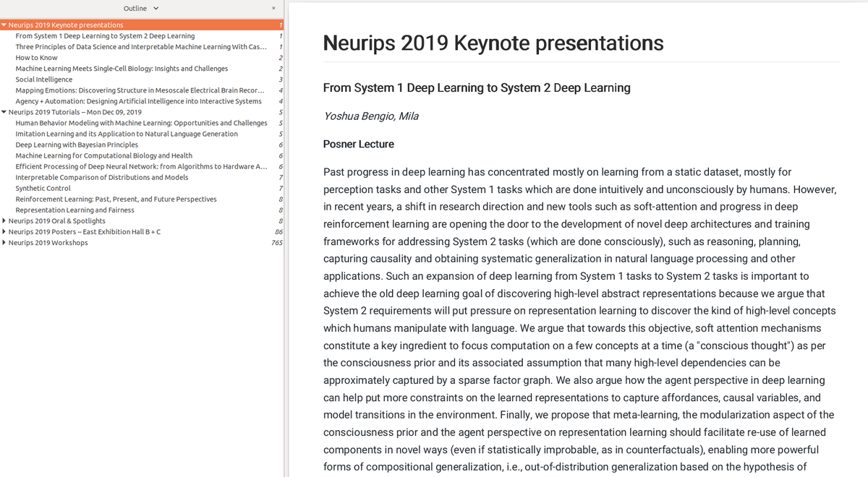Select Neurips 2019 Oral & Spotlights row text
This screenshot has width=868, height=477.
57,220
